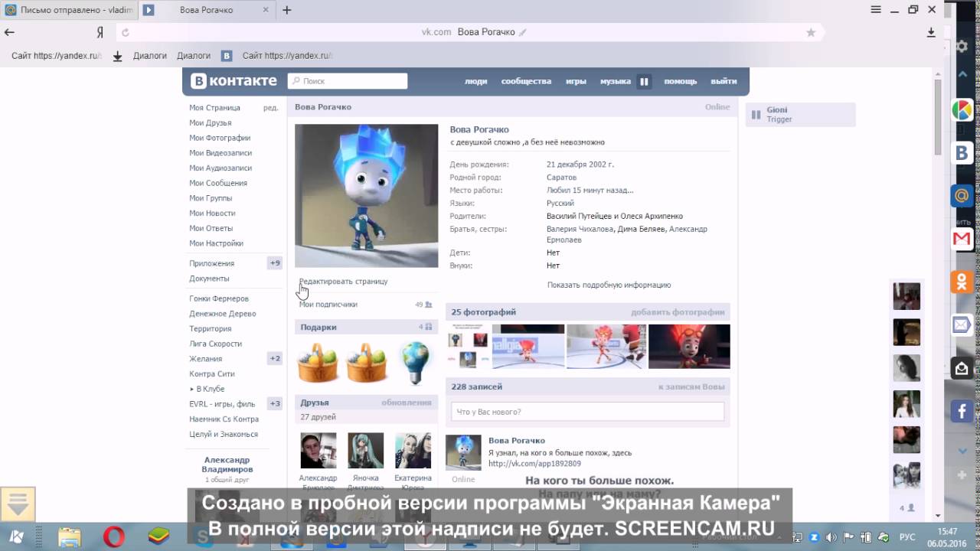This screenshot has width=980, height=551.
Task: Click the VK 'Поиск' search field
Action: (x=347, y=81)
